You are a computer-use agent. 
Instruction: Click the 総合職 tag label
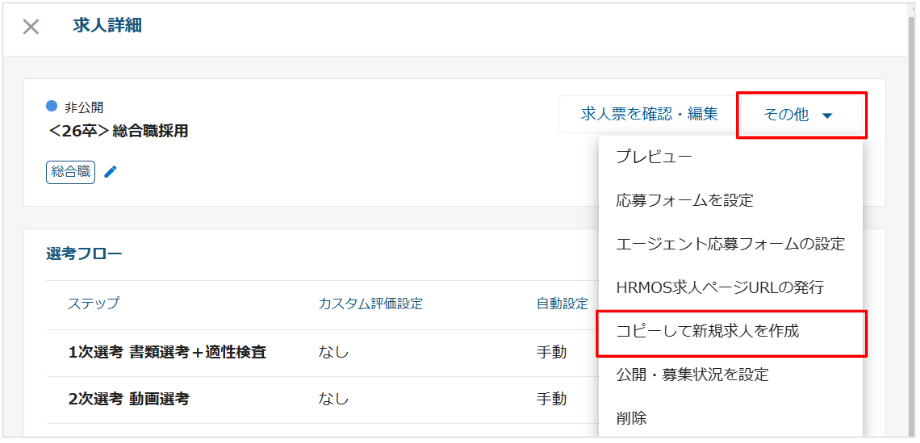(70, 172)
